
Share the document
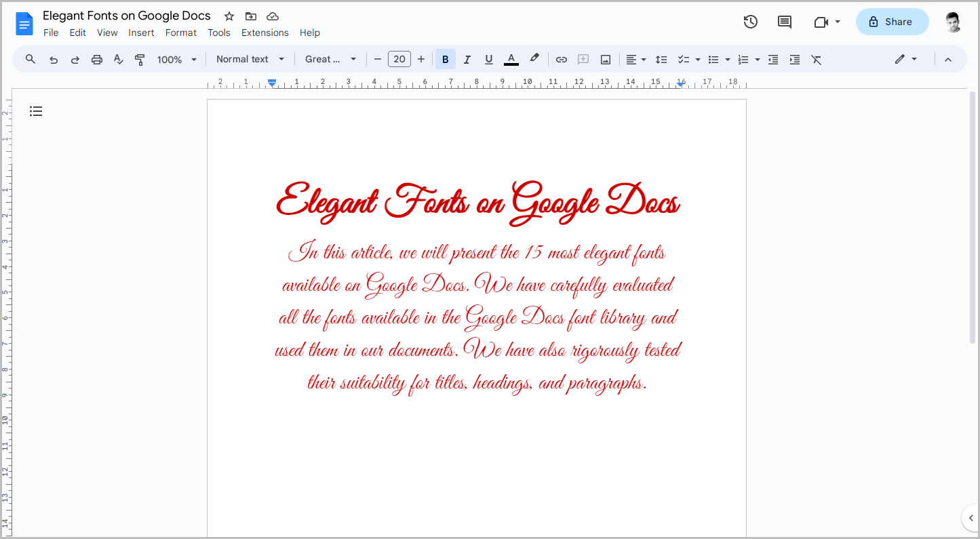point(892,21)
